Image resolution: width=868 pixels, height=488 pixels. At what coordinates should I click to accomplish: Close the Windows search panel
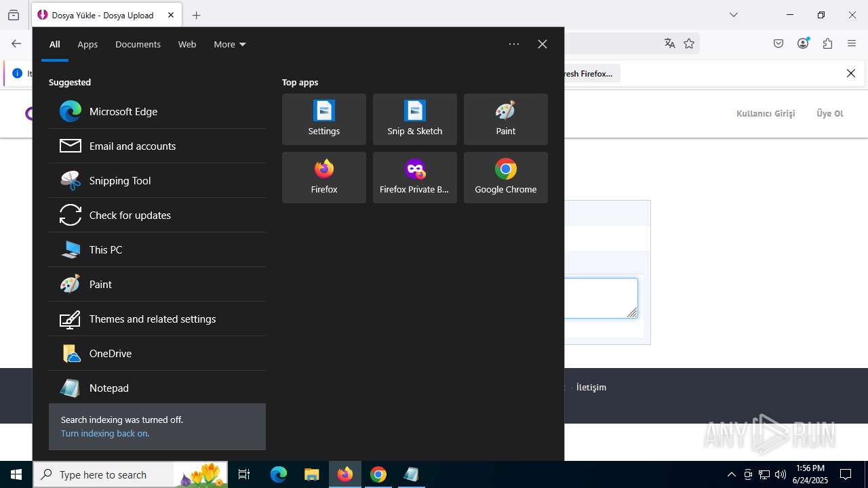point(542,44)
